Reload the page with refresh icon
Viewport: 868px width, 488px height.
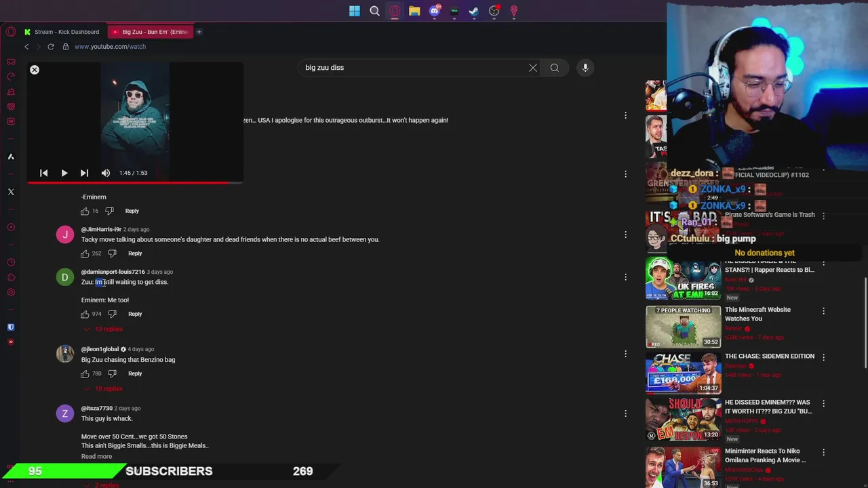click(51, 47)
